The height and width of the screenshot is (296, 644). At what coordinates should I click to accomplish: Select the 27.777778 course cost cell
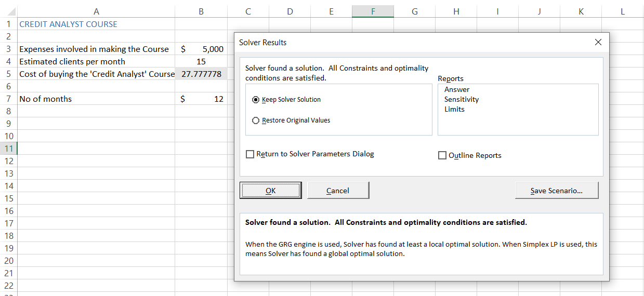201,74
